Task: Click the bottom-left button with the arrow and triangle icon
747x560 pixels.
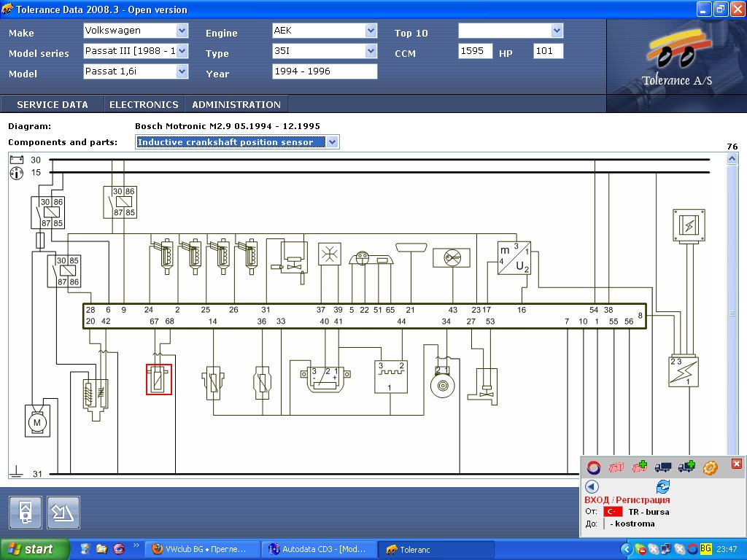Action: (x=63, y=513)
